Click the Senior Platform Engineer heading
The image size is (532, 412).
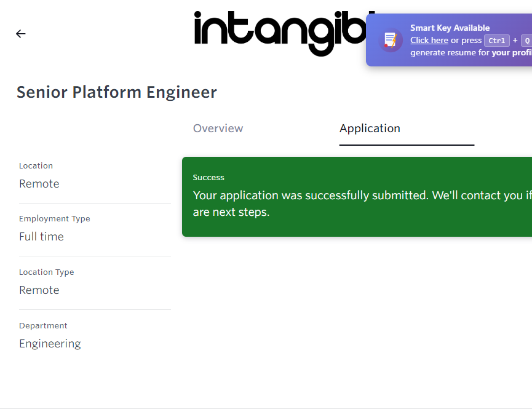point(117,92)
